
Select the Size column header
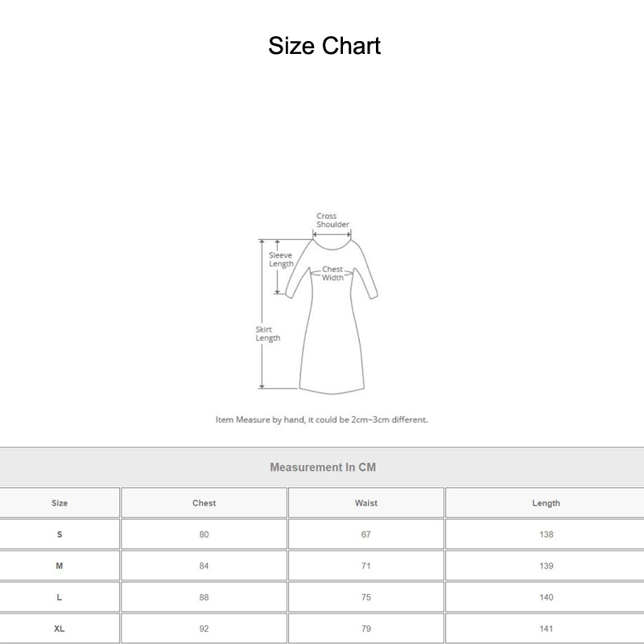(60, 503)
